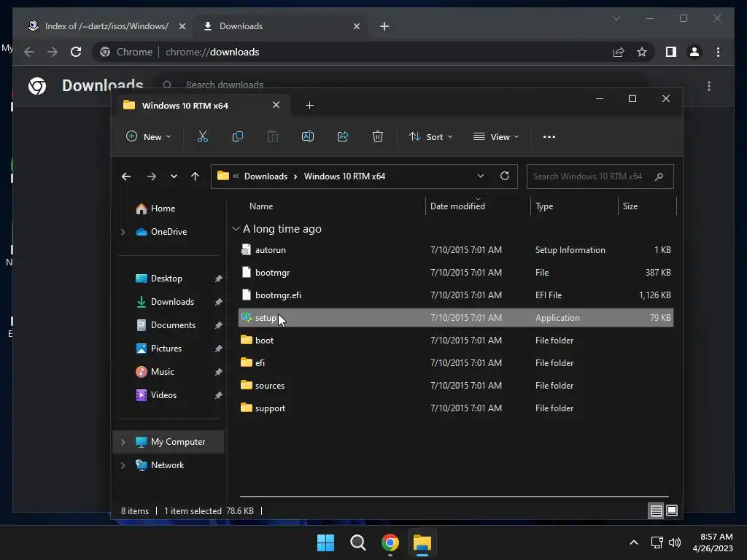Image resolution: width=747 pixels, height=560 pixels.
Task: Open Chrome from the taskbar
Action: point(390,542)
